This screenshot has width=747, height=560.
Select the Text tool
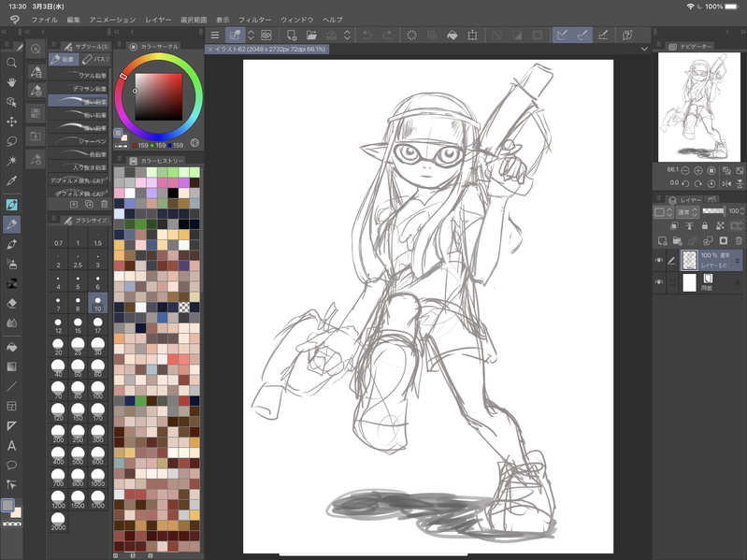coord(11,446)
